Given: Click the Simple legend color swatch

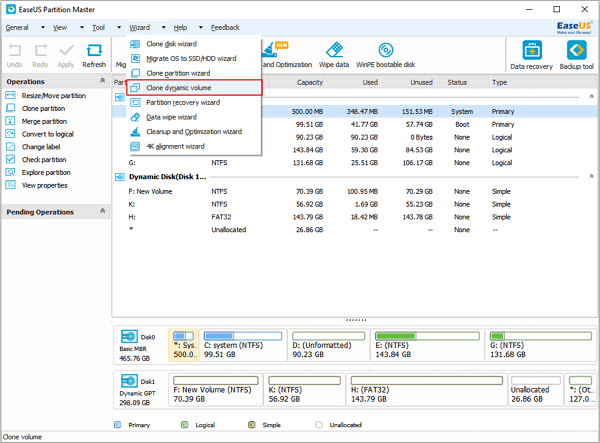Looking at the screenshot, I should (251, 425).
